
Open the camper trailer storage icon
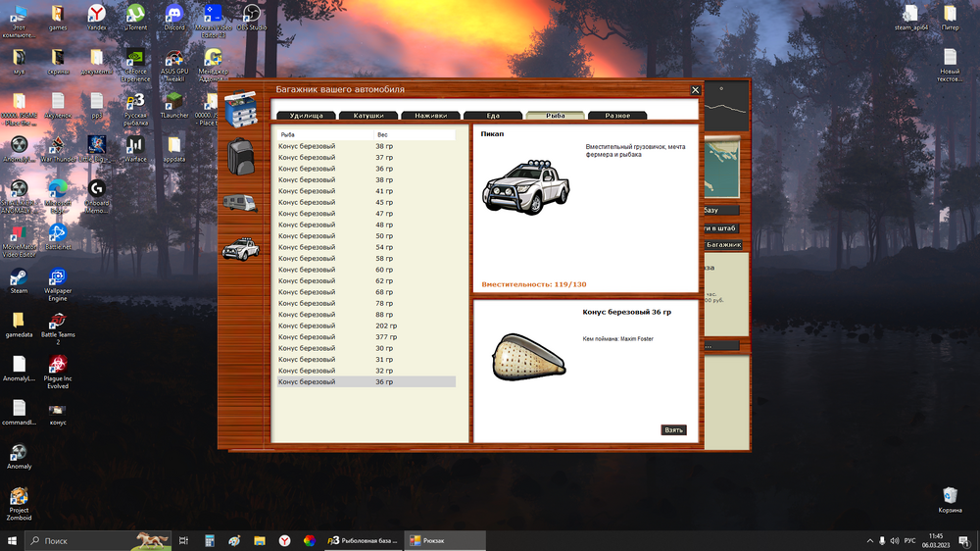(240, 203)
